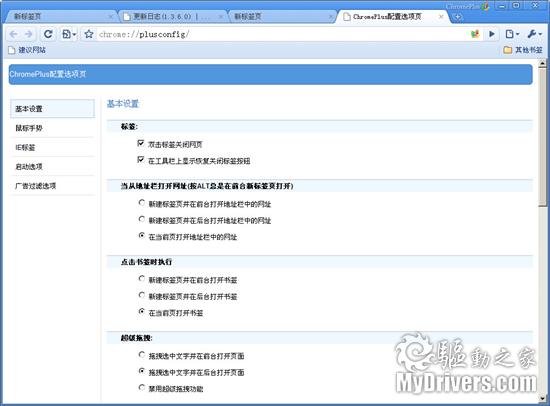The width and height of the screenshot is (550, 406).
Task: Select 新建标签页并在后台打开书签 radio
Action: tap(141, 295)
